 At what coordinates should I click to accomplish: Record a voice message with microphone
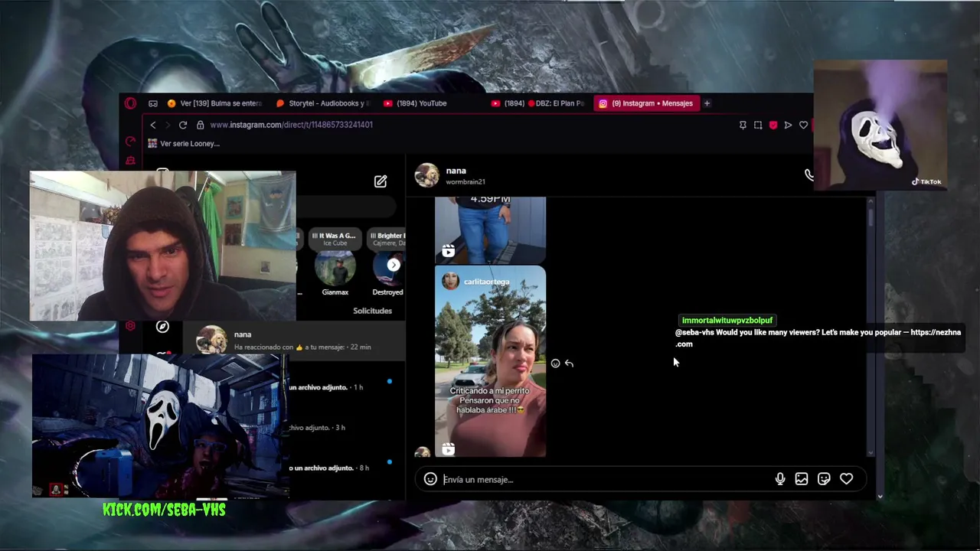(780, 479)
